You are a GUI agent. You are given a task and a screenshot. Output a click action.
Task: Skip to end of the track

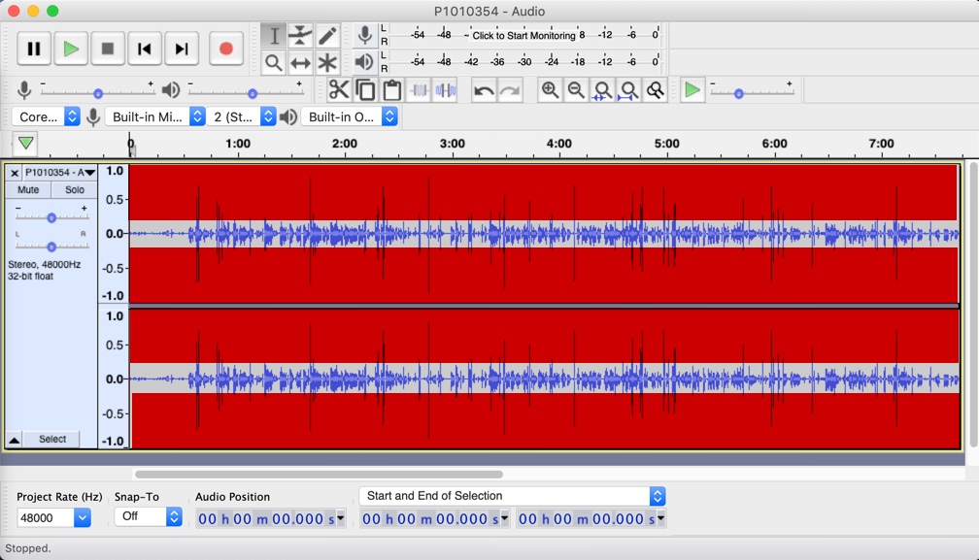coord(181,49)
